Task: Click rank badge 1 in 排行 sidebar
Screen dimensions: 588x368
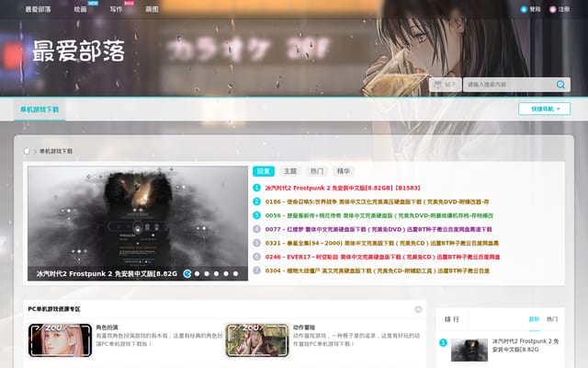Action: point(443,342)
